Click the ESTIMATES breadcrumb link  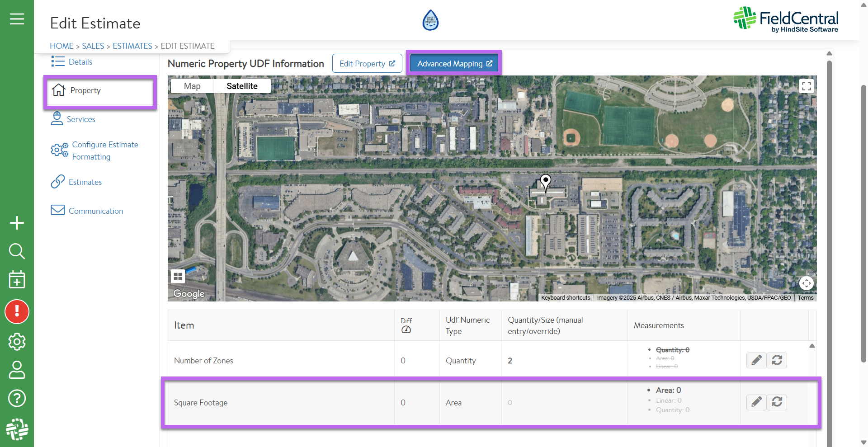[132, 46]
